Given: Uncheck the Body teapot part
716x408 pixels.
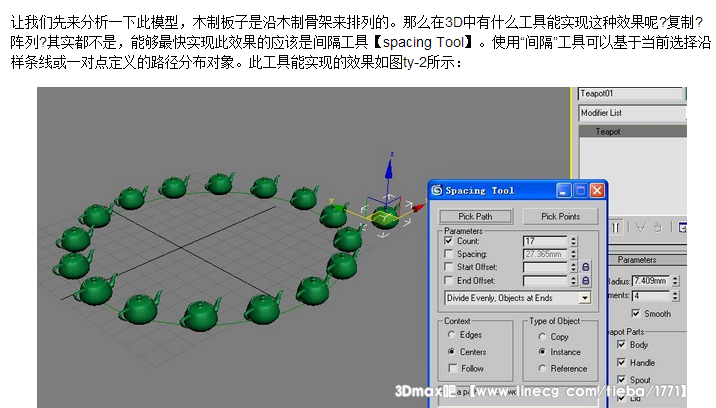Looking at the screenshot, I should pyautogui.click(x=621, y=344).
